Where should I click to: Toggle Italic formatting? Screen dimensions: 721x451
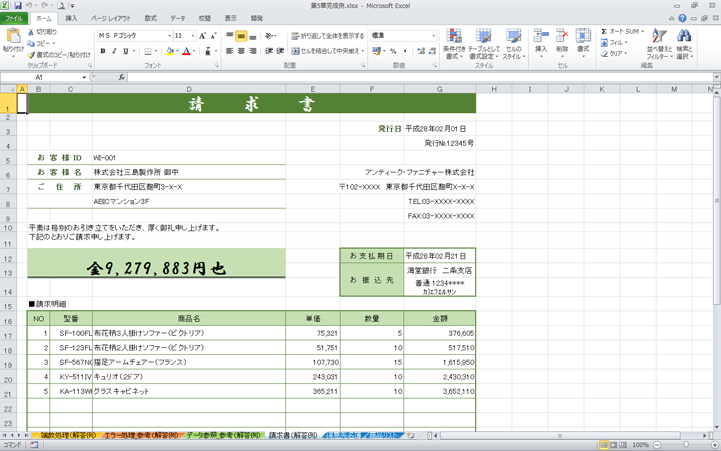(x=114, y=51)
